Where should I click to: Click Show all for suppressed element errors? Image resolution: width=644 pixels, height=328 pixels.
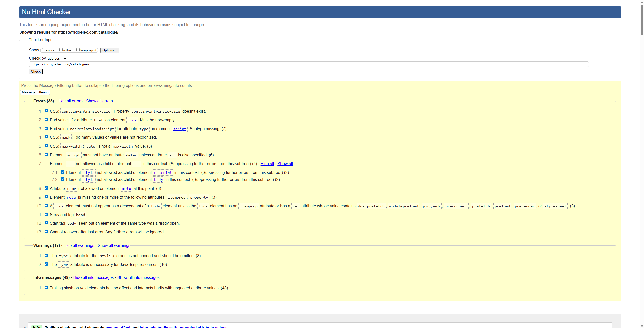point(285,163)
